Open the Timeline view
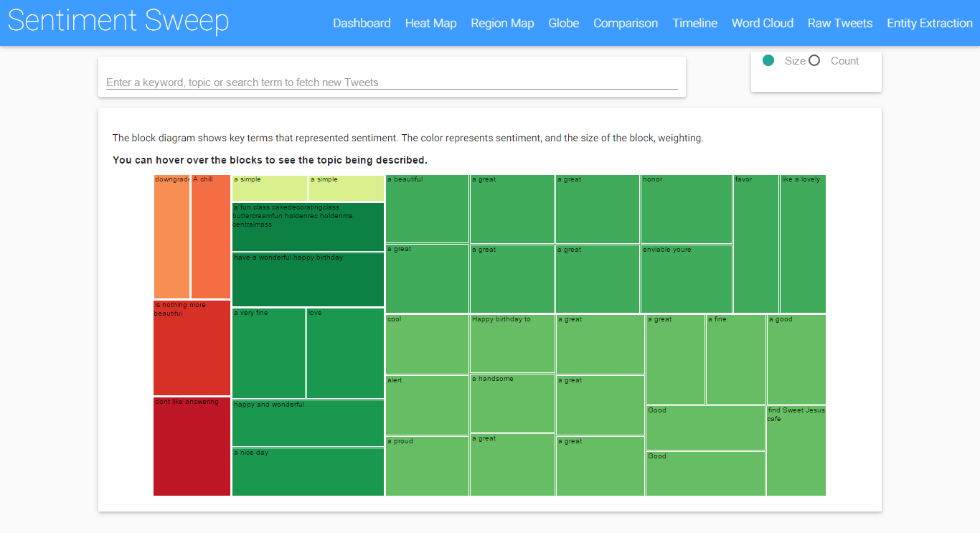Screen dimensions: 980x533 [x=694, y=23]
